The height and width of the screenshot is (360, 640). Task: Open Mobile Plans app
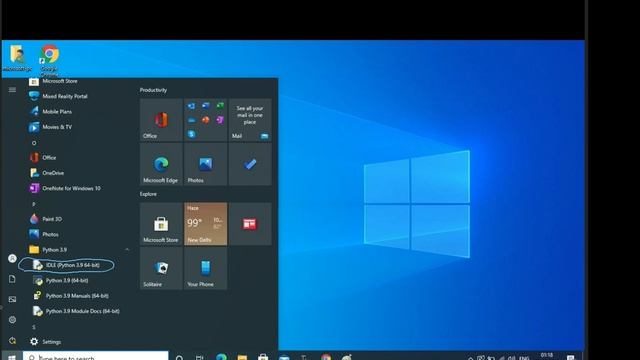click(51, 112)
